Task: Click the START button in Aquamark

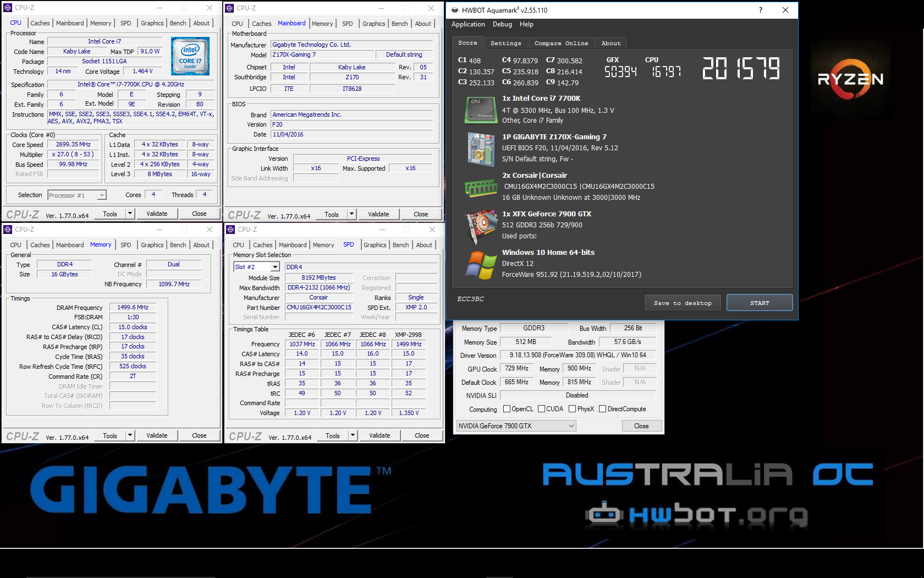Action: [760, 303]
